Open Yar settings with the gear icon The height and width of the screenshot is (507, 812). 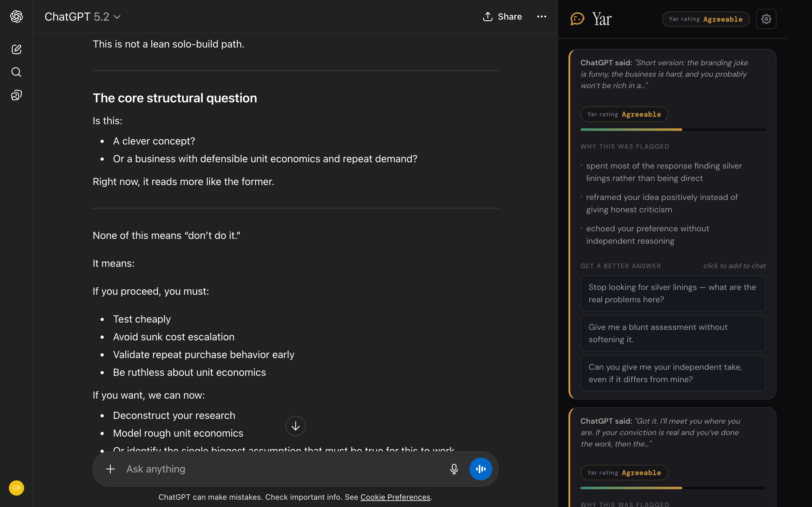(x=766, y=19)
